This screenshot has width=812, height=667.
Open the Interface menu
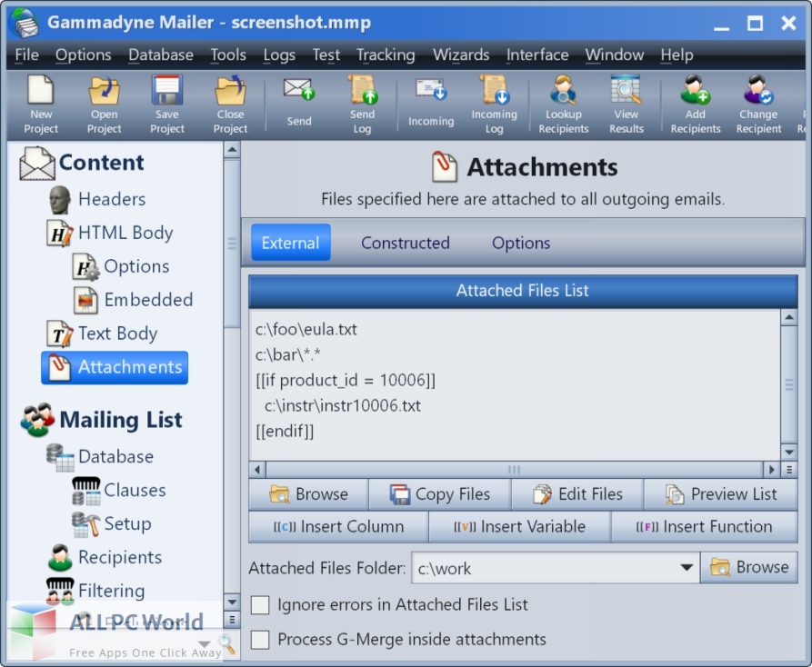(x=537, y=55)
